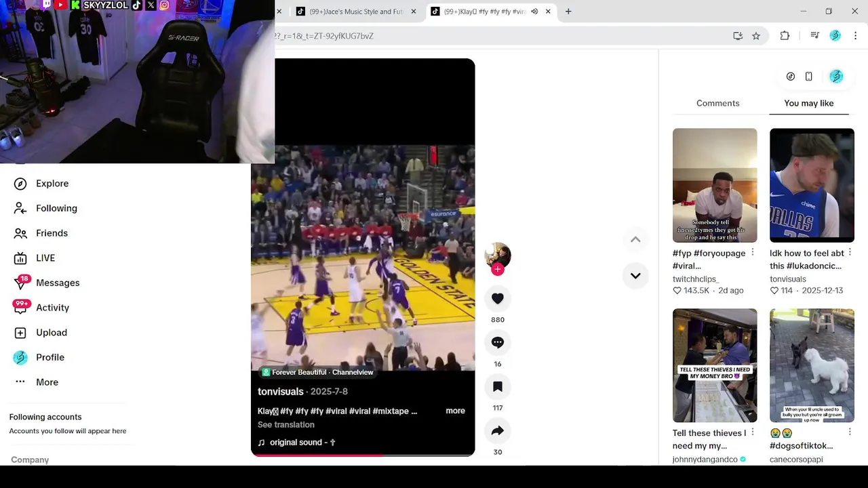
Task: Open options for #dogsoftiktok video
Action: pos(850,432)
